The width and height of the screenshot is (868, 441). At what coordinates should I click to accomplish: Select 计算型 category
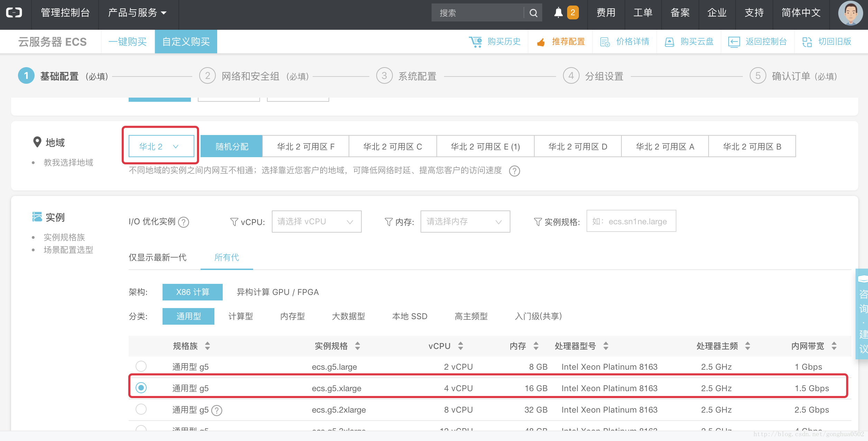241,316
